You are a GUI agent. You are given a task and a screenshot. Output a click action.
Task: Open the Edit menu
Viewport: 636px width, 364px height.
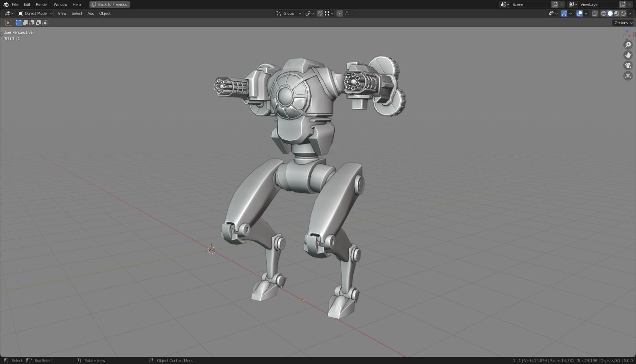27,4
